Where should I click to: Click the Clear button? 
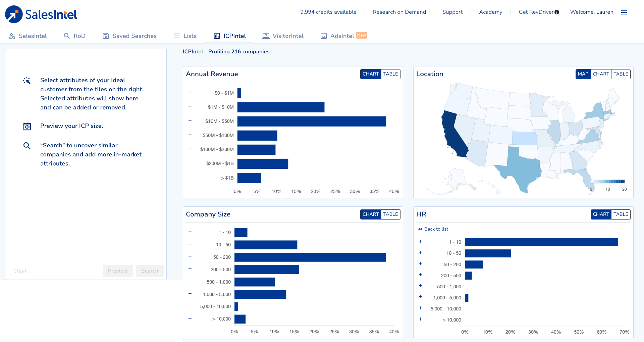tap(20, 271)
